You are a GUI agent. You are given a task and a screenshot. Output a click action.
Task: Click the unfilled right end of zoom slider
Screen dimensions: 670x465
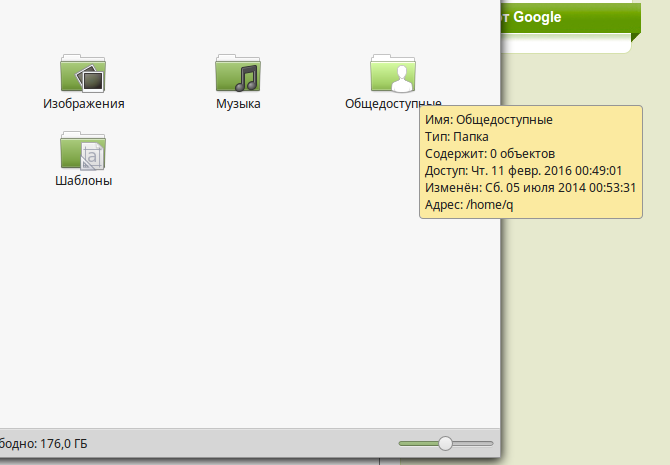pos(476,443)
